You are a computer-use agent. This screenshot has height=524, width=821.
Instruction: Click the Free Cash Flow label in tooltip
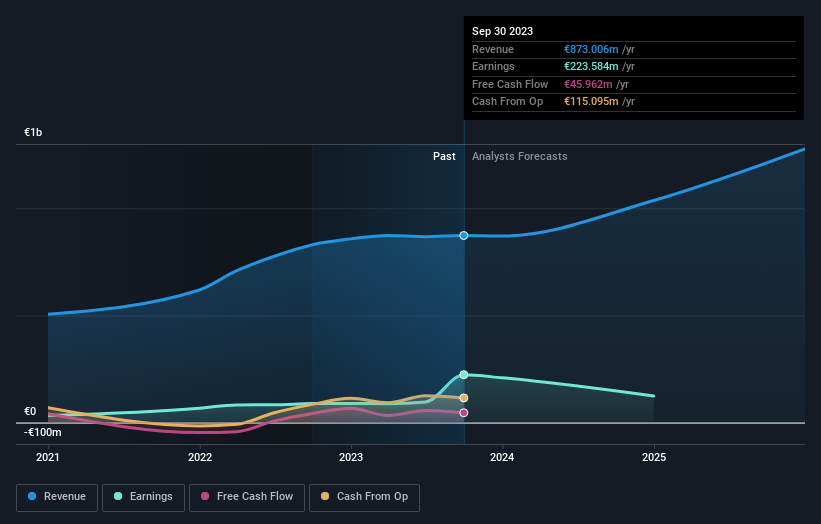510,84
